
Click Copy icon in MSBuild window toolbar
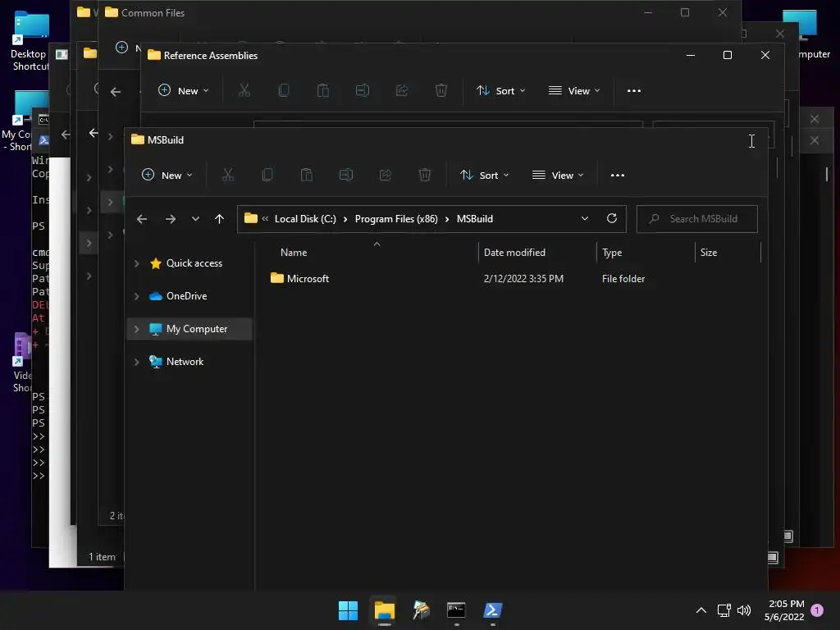[x=267, y=176]
